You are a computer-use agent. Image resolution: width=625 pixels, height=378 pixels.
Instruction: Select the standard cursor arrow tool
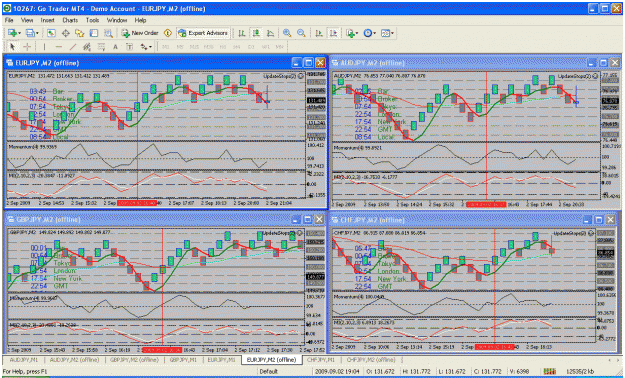(12, 47)
